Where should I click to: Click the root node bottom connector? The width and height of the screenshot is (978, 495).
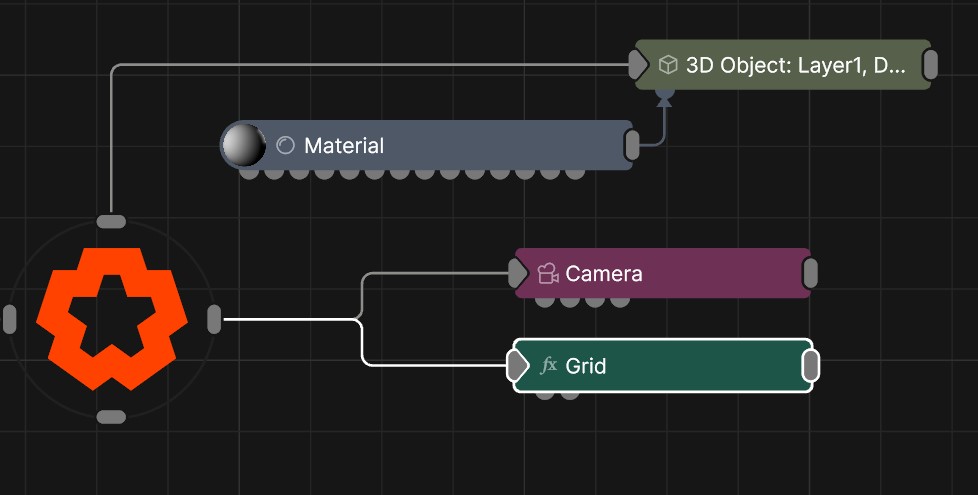tap(111, 416)
